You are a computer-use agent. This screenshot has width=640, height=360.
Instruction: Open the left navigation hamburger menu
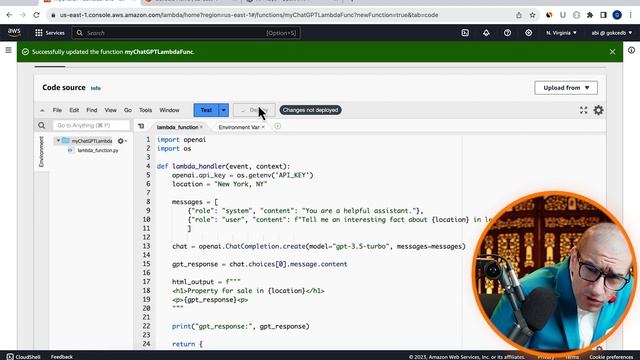8,50
